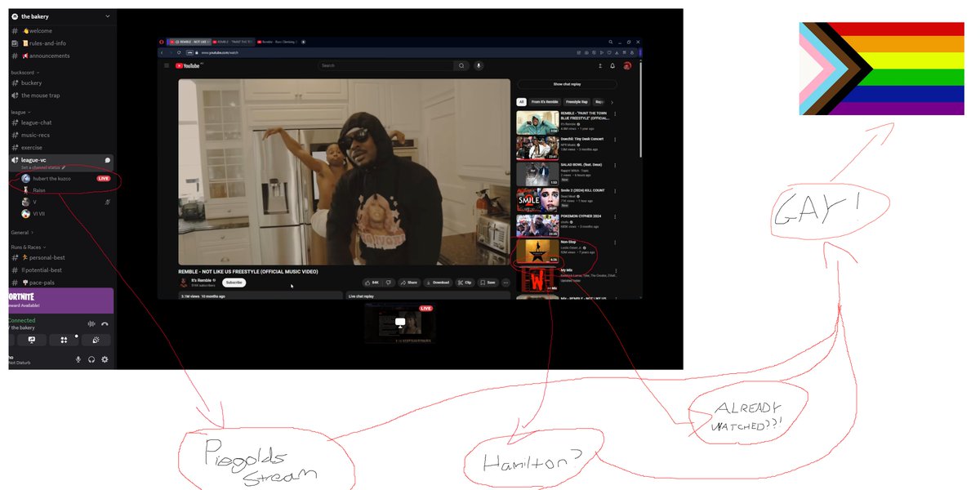Image resolution: width=980 pixels, height=490 pixels.
Task: Click the Share button
Action: click(408, 283)
